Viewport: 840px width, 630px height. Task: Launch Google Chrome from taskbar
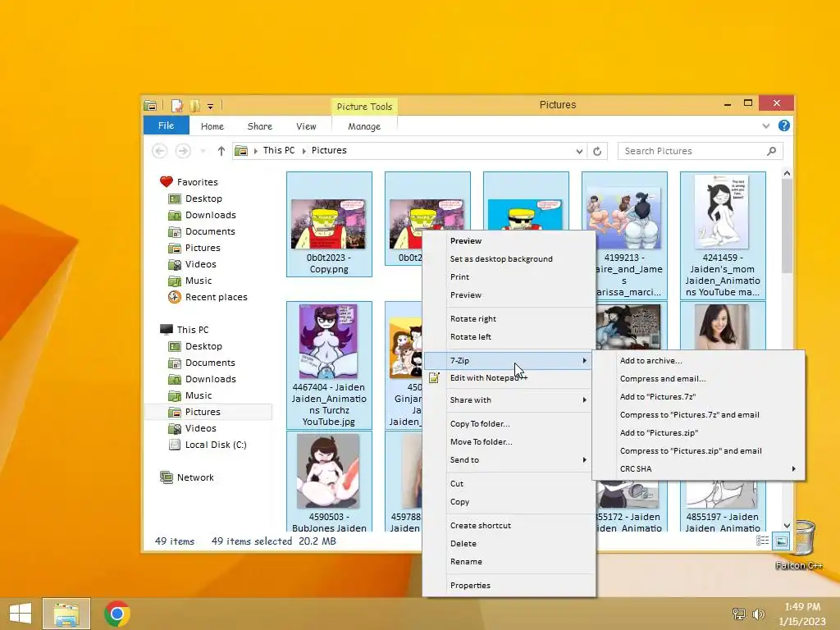pos(116,614)
